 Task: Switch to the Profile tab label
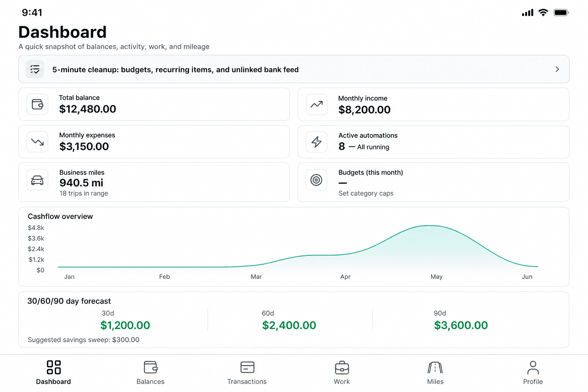click(533, 382)
